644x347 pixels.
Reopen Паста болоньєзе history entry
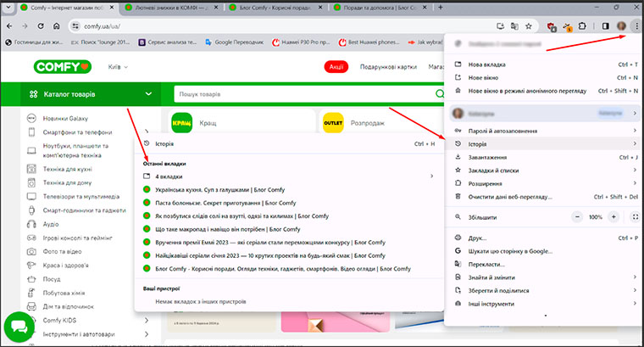pyautogui.click(x=289, y=203)
